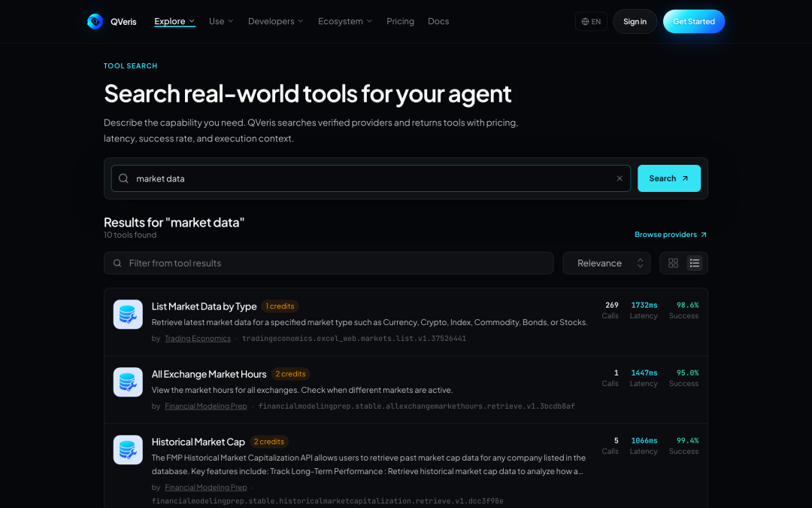Click the historicalmarketcapitalization tool ID text

click(327, 500)
